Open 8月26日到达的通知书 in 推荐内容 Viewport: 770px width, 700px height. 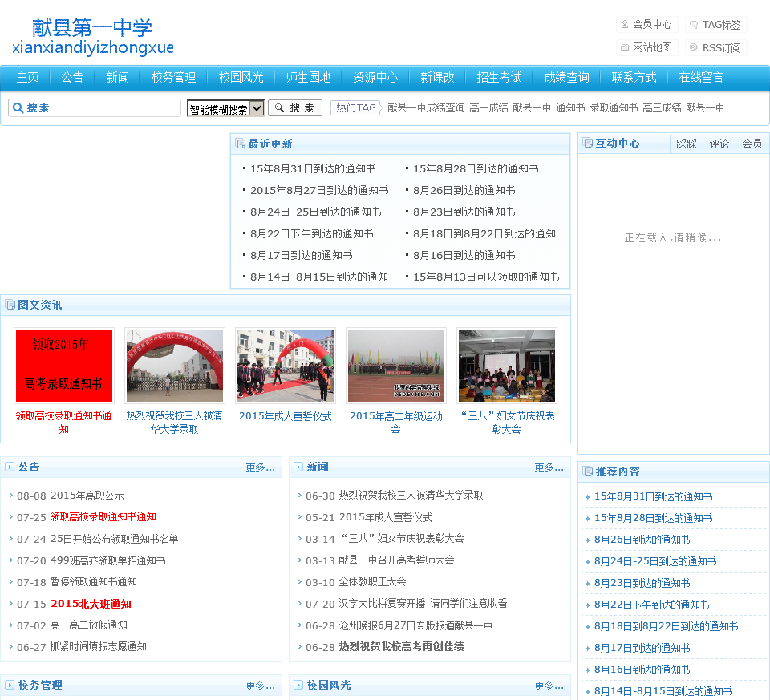[x=642, y=540]
